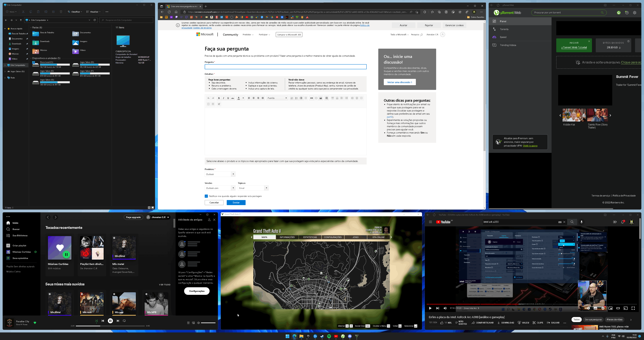Insert a numbered list in the editor
This screenshot has height=340, width=644.
[x=292, y=98]
